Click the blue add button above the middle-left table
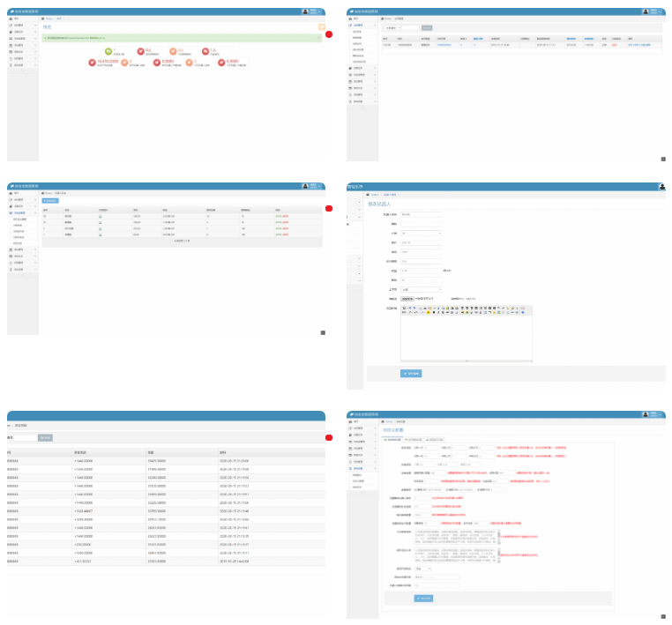Image resolution: width=672 pixels, height=625 pixels. 50,200
